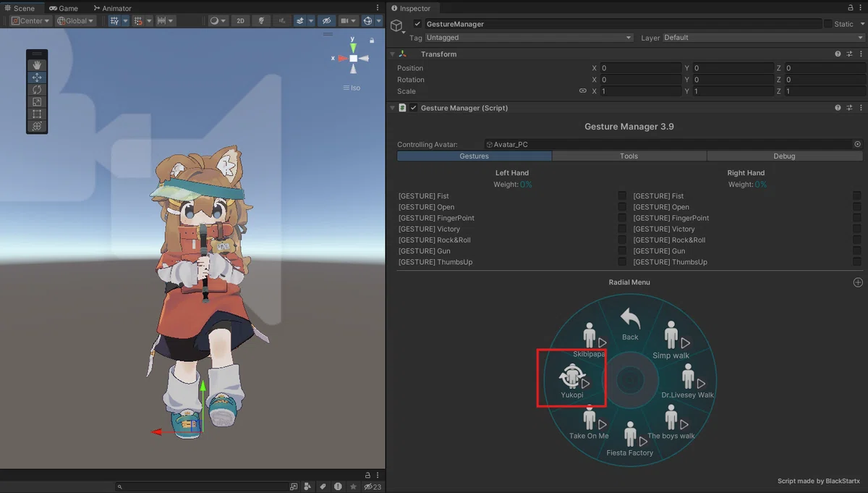Image resolution: width=868 pixels, height=493 pixels.
Task: Collapse the Transform component section
Action: click(393, 54)
